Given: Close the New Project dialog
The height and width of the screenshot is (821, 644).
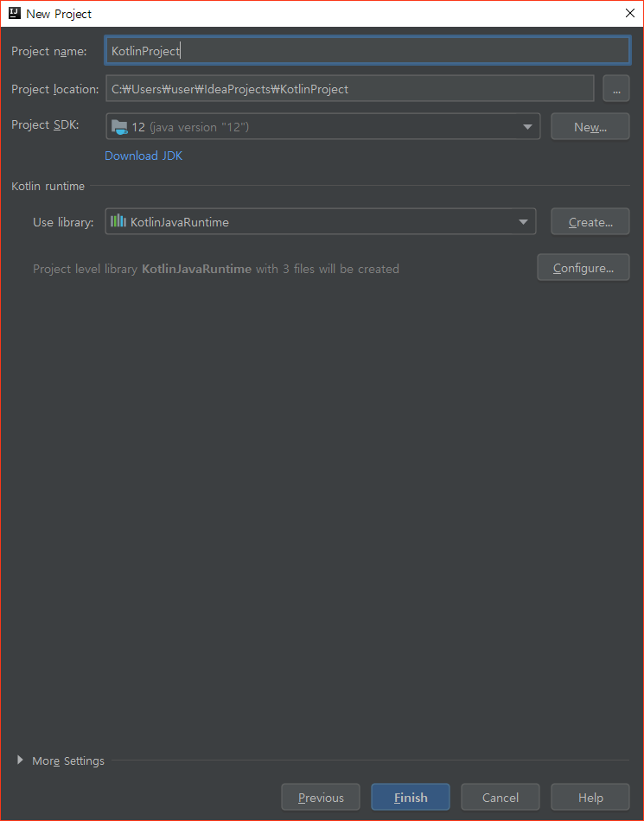Looking at the screenshot, I should coord(630,13).
